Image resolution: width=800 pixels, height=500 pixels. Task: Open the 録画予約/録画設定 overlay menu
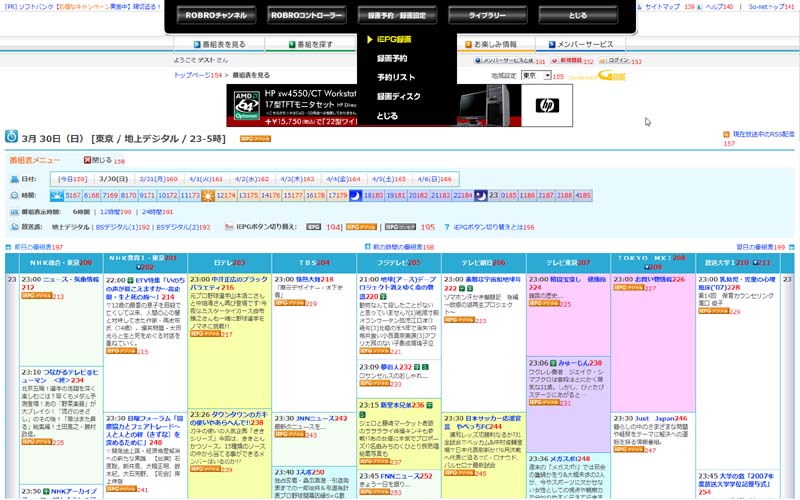pos(397,15)
